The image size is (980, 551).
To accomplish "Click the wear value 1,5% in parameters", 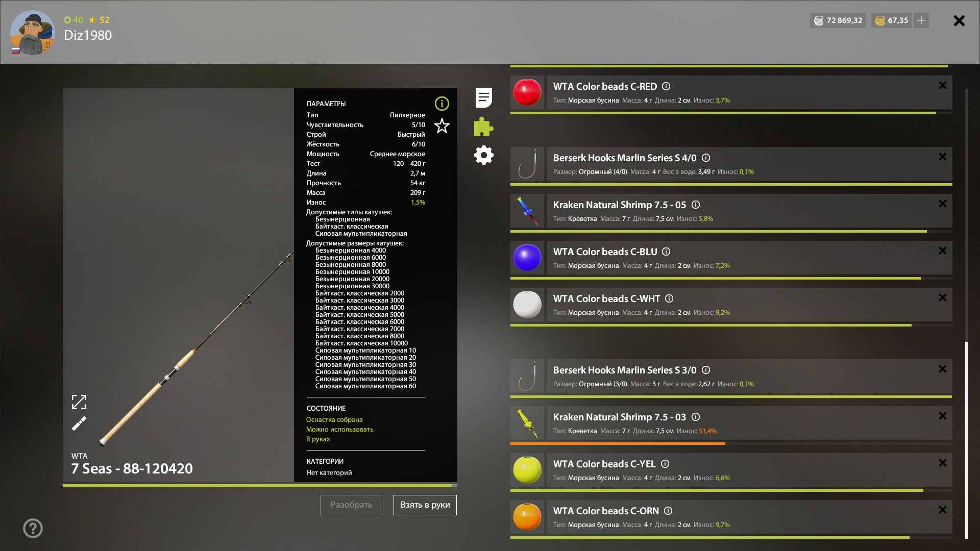I will 418,203.
